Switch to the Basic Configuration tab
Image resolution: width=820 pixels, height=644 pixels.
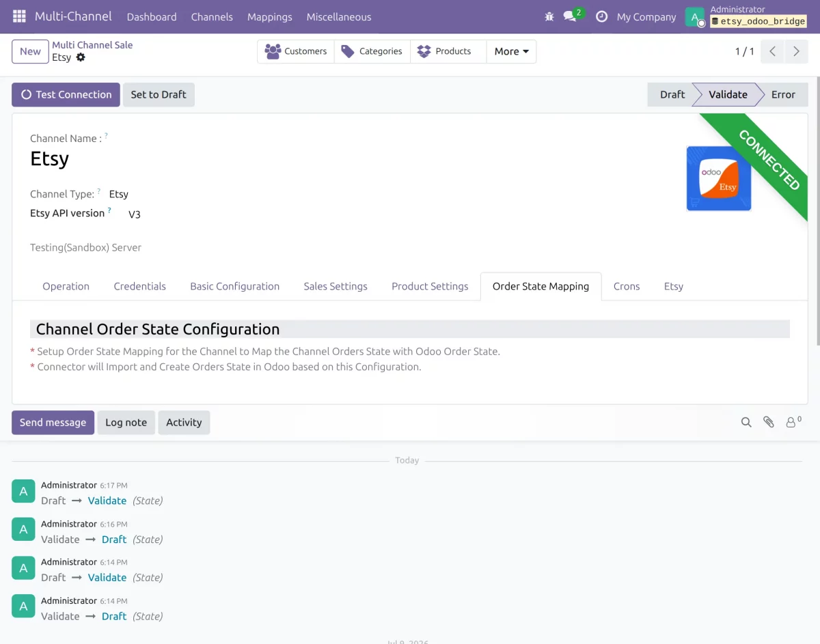[x=235, y=286]
